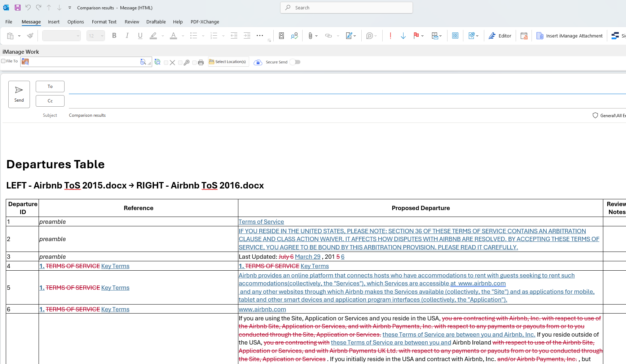Image resolution: width=626 pixels, height=364 pixels.
Task: Toggle the Secure Send switch
Action: pyautogui.click(x=295, y=62)
